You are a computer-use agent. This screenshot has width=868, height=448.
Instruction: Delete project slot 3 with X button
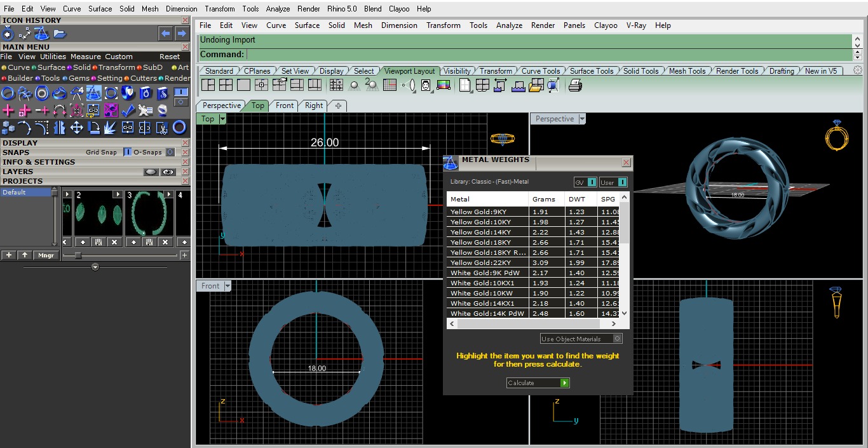165,242
